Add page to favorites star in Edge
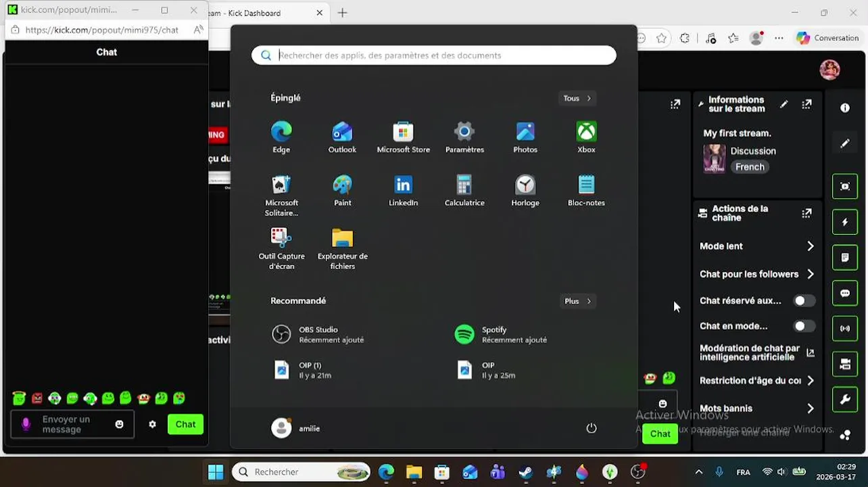The image size is (868, 487). click(x=661, y=38)
